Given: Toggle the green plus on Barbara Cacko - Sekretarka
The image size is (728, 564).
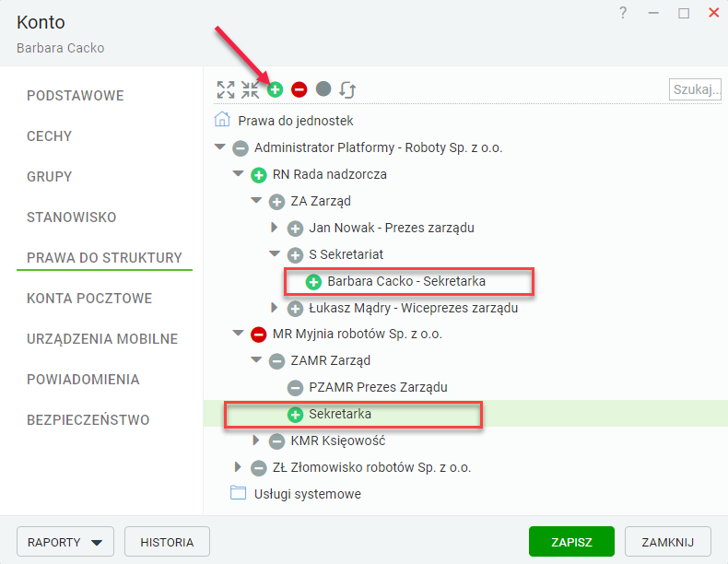Looking at the screenshot, I should coord(313,282).
